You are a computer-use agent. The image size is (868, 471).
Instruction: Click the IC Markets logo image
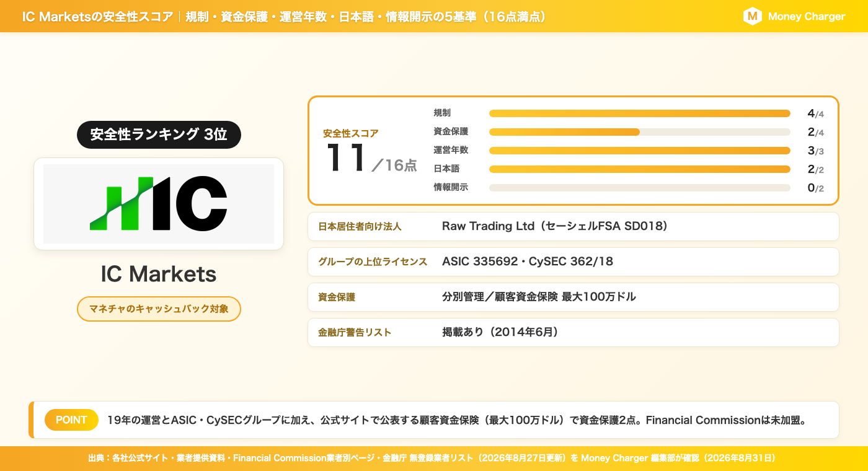(x=159, y=204)
